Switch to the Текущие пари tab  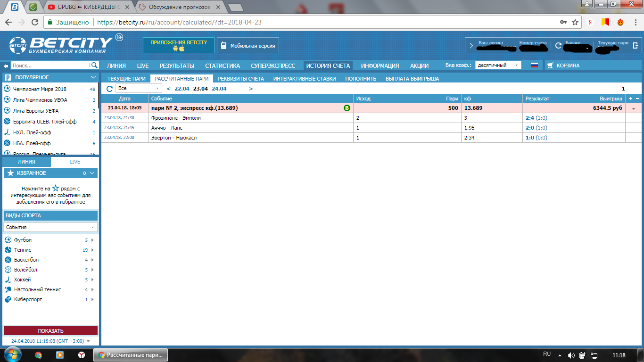pos(126,79)
